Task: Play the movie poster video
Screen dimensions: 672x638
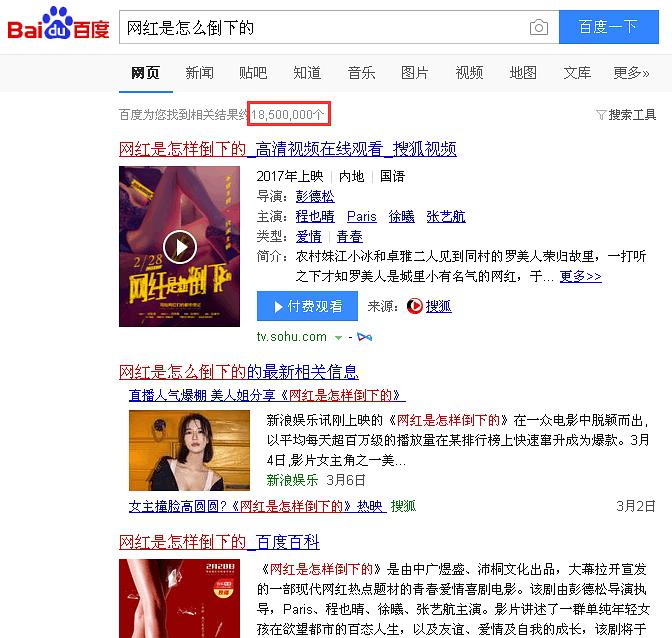Action: (x=180, y=247)
